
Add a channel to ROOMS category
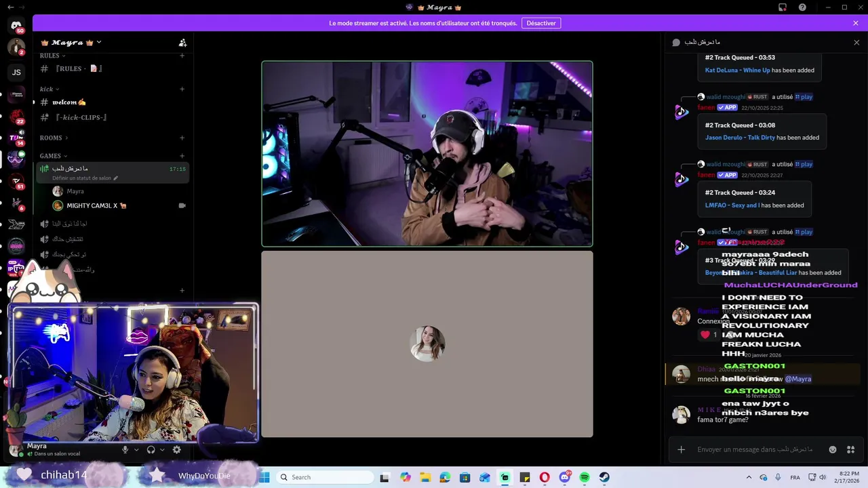click(182, 138)
